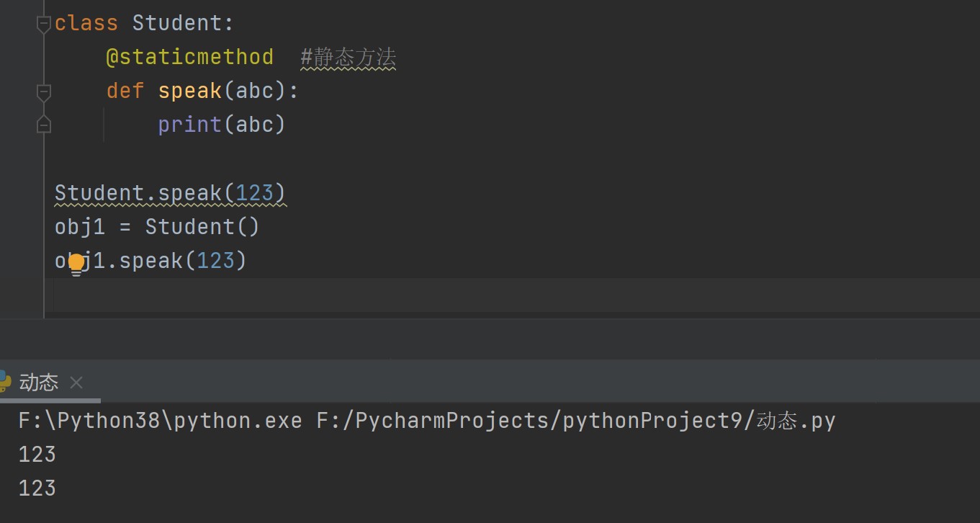This screenshot has height=523, width=980.
Task: Click the class keyword in the first line
Action: click(86, 24)
